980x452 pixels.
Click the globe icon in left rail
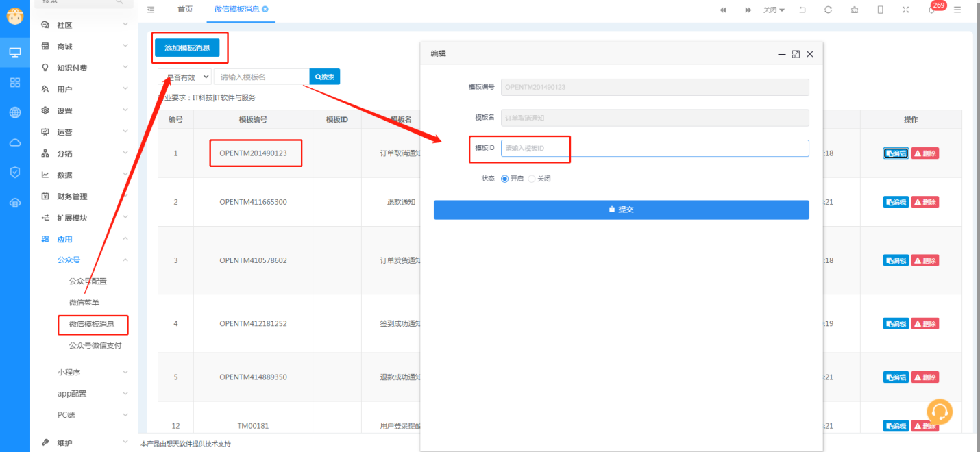click(x=15, y=112)
